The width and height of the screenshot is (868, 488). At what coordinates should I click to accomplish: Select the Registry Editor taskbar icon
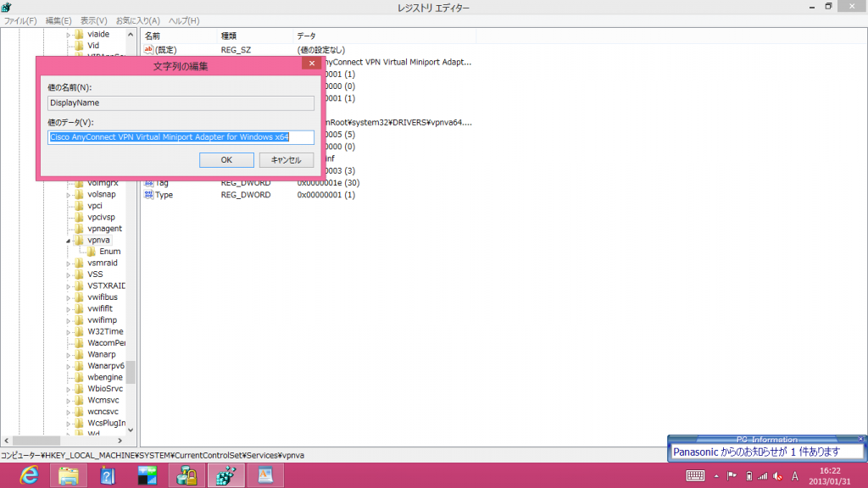tap(225, 475)
